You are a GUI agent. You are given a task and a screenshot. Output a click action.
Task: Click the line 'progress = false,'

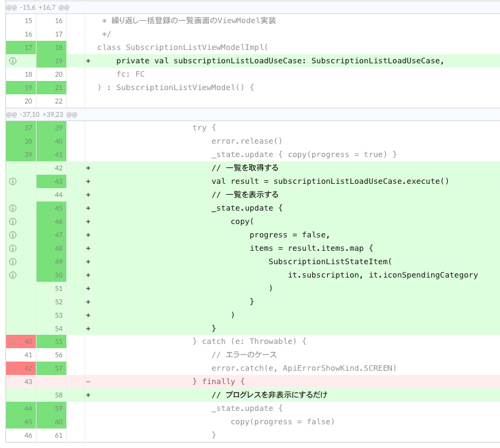pyautogui.click(x=290, y=235)
